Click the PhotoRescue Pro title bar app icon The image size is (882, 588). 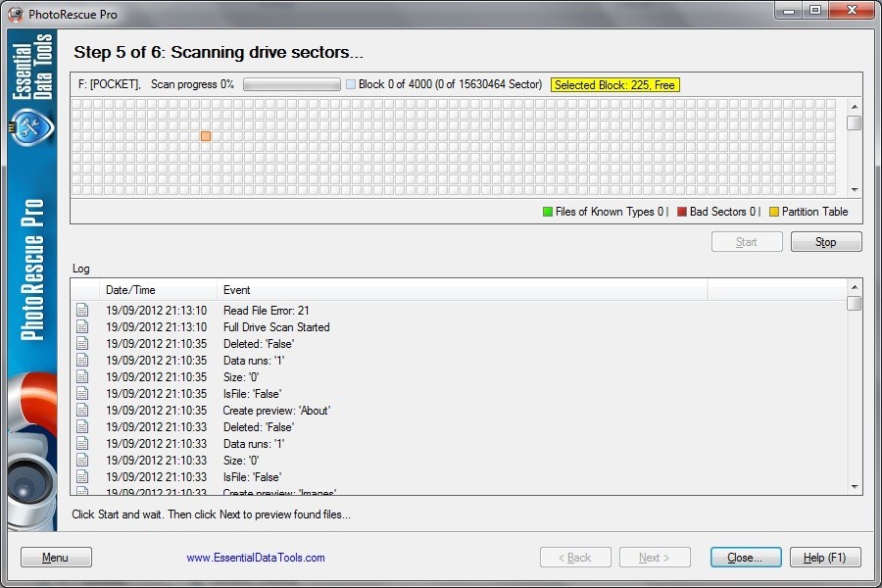click(16, 14)
